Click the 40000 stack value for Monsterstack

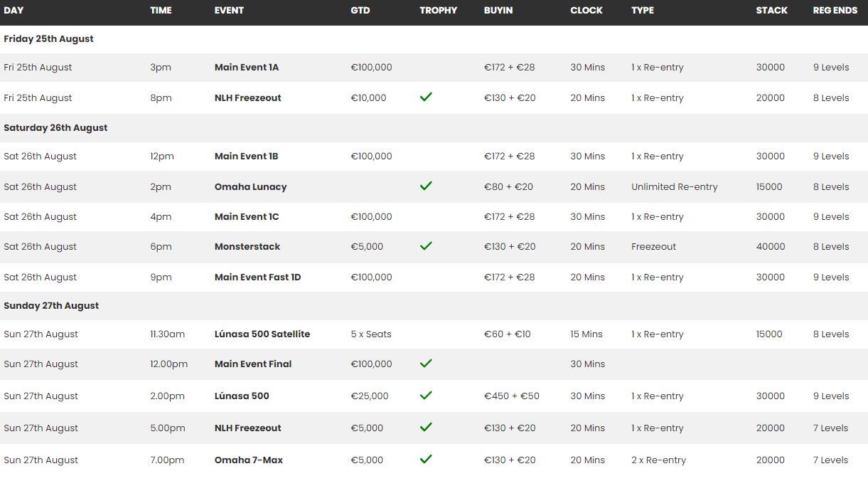(x=771, y=247)
